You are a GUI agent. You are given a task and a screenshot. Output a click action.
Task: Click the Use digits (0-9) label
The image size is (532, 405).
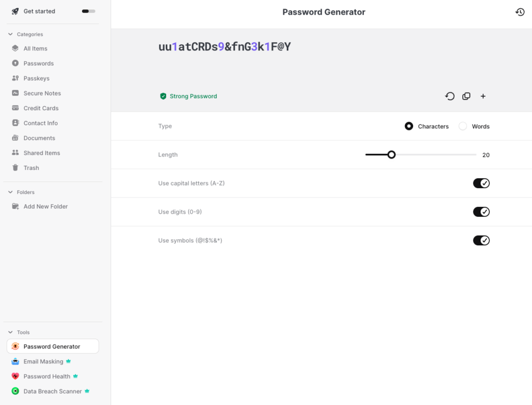tap(180, 212)
